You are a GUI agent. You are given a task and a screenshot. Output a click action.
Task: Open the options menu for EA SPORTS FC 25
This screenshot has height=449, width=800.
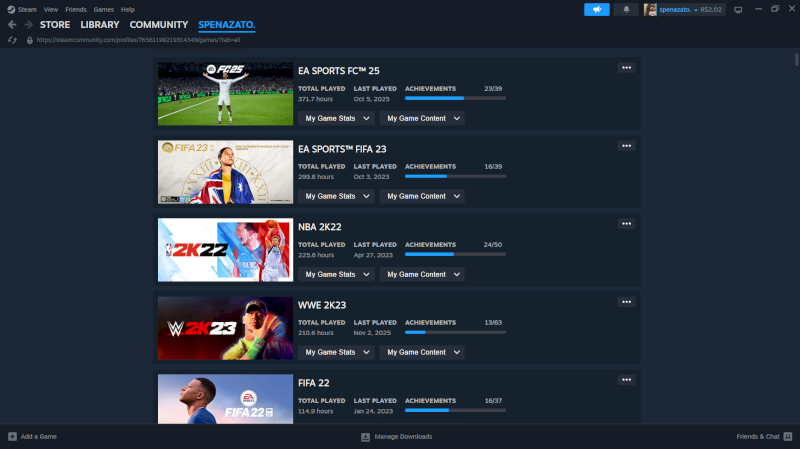coord(626,68)
